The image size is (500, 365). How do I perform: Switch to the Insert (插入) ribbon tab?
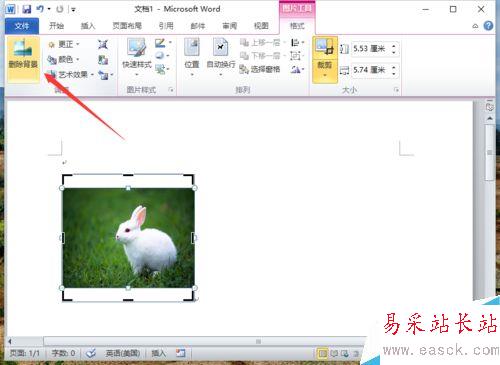(88, 26)
